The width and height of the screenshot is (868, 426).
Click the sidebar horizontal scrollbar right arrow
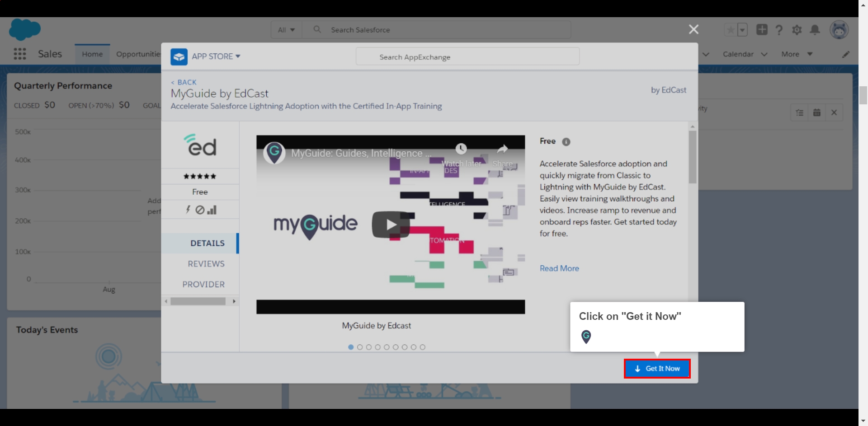(x=234, y=301)
